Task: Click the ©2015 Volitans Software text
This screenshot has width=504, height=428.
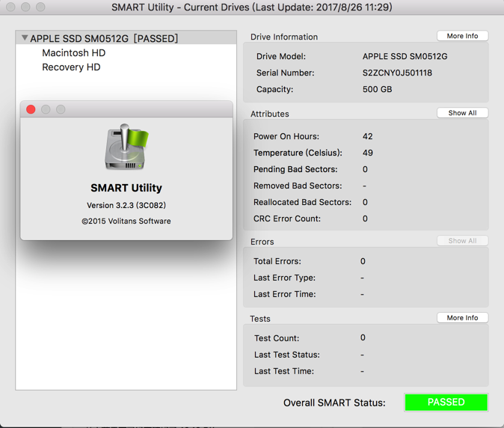Action: coord(126,221)
